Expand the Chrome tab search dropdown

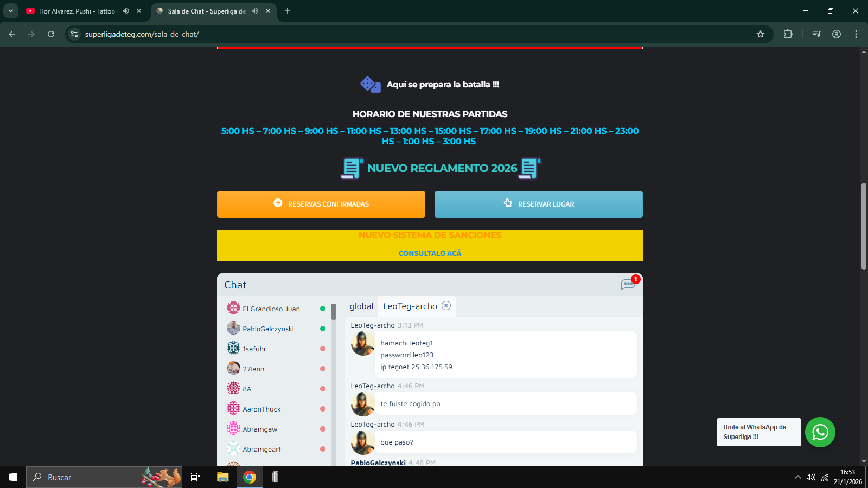[x=10, y=11]
